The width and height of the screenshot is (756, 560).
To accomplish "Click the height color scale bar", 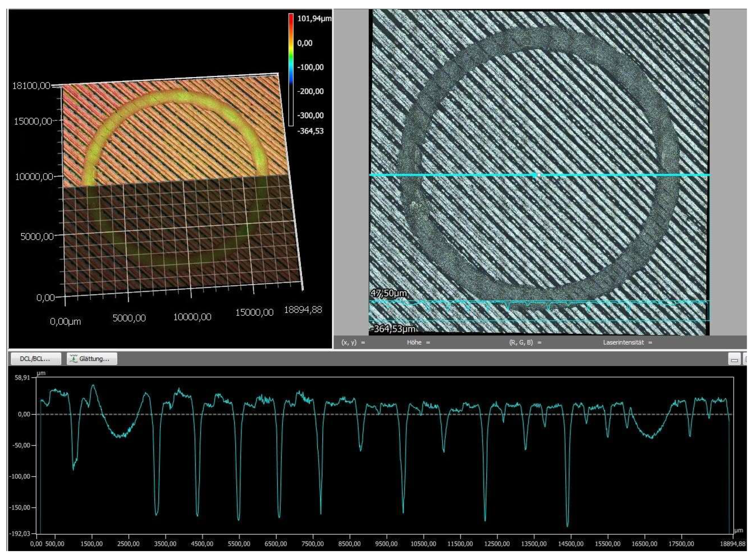I will tap(291, 70).
